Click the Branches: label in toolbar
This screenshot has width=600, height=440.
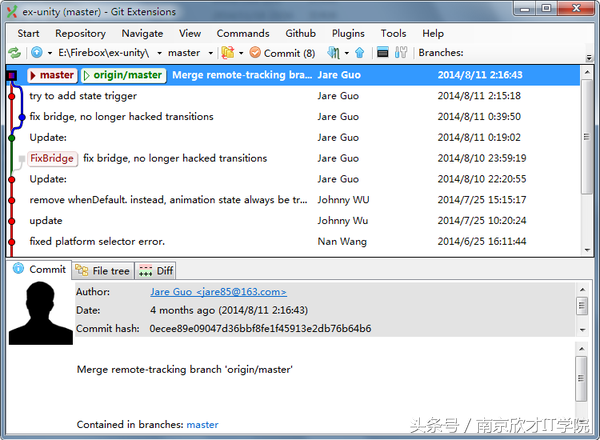pos(441,53)
